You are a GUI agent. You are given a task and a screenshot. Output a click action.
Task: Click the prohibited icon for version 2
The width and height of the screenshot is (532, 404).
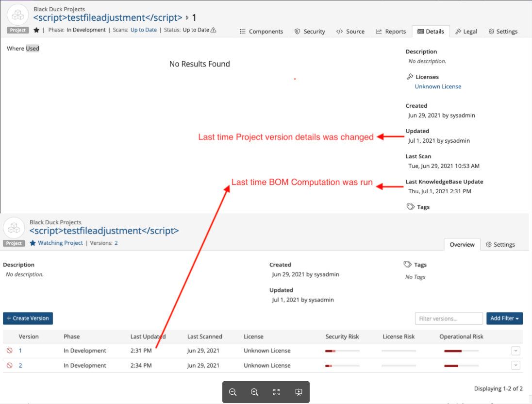[9, 366]
